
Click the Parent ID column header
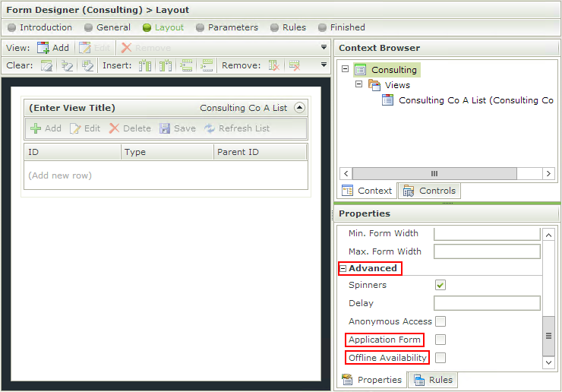coord(260,152)
